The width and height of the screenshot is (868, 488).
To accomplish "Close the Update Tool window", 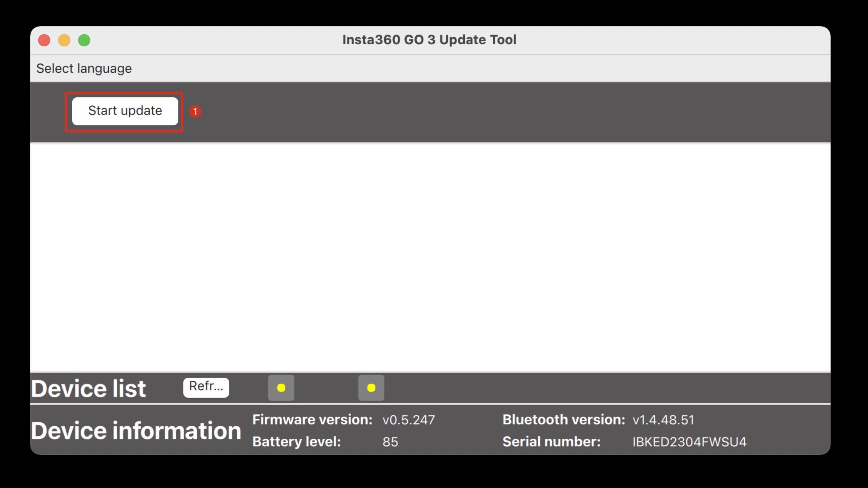I will pos(44,40).
